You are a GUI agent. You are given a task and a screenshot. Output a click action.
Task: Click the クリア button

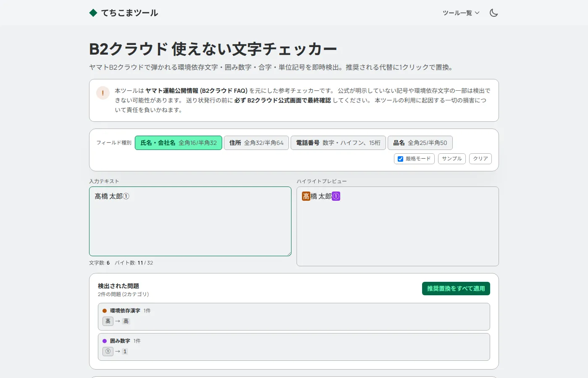tap(480, 159)
